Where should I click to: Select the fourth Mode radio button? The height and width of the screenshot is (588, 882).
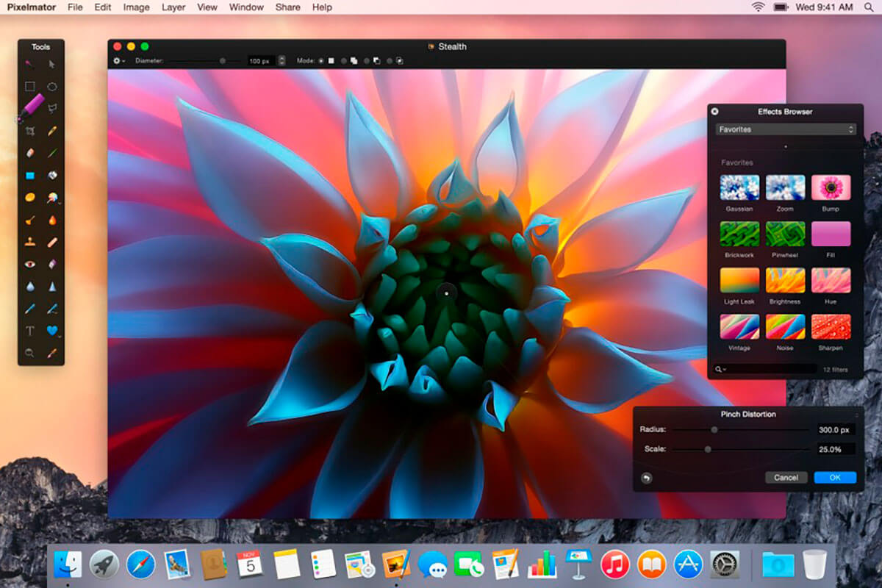coord(390,60)
